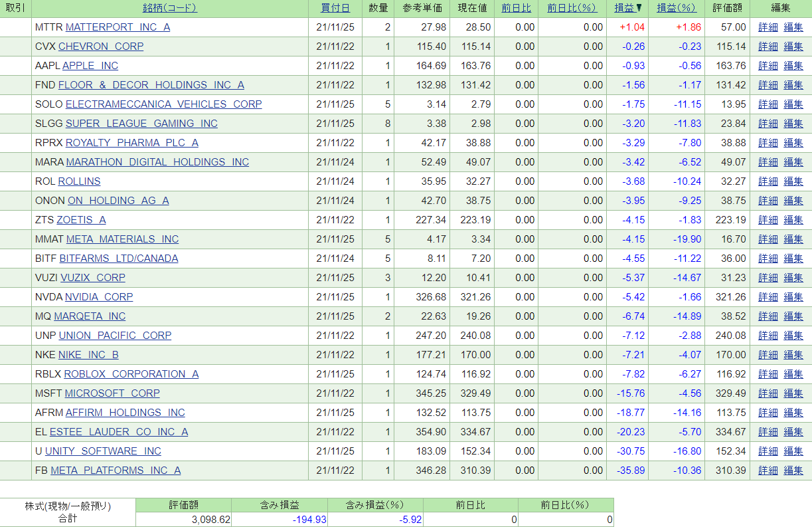Screen dimensions: 812x527
Task: Open ZOETIS_A stock link
Action: coord(81,220)
